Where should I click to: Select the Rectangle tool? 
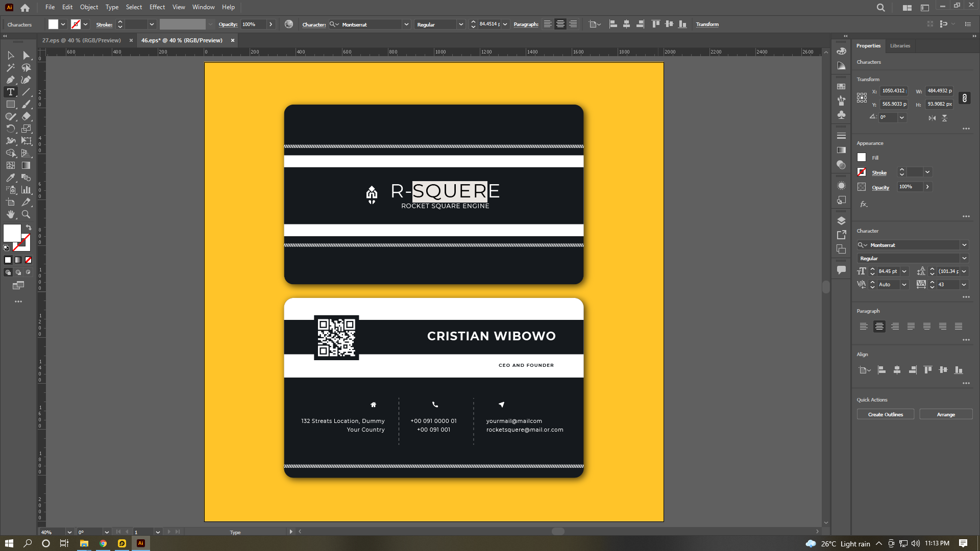tap(10, 104)
